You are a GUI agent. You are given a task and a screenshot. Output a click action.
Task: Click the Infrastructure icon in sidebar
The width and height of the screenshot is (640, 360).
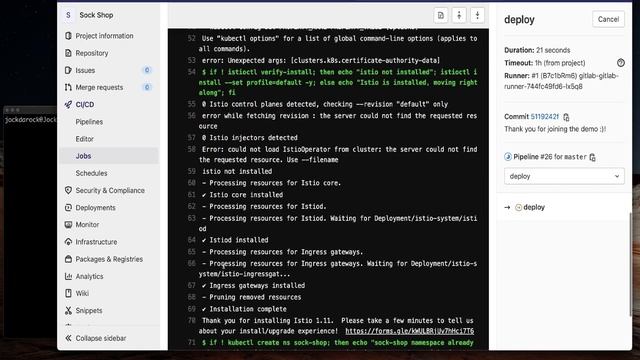pos(68,242)
